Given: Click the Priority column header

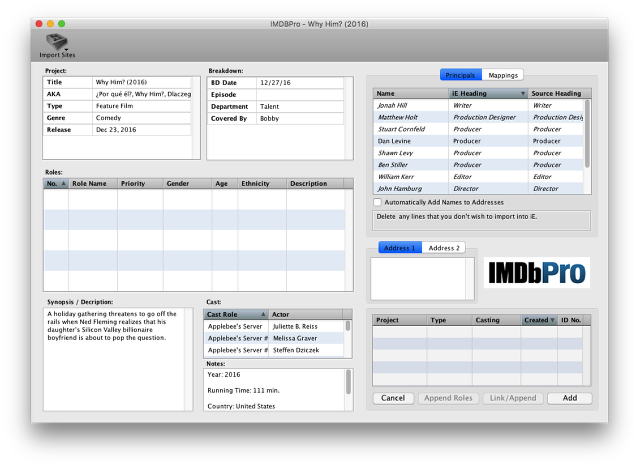Looking at the screenshot, I should click(140, 184).
